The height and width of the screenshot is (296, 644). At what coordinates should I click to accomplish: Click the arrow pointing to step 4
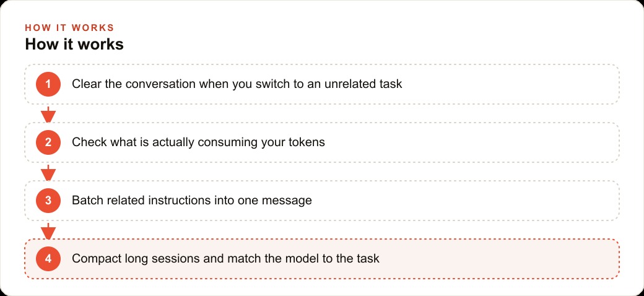[48, 231]
